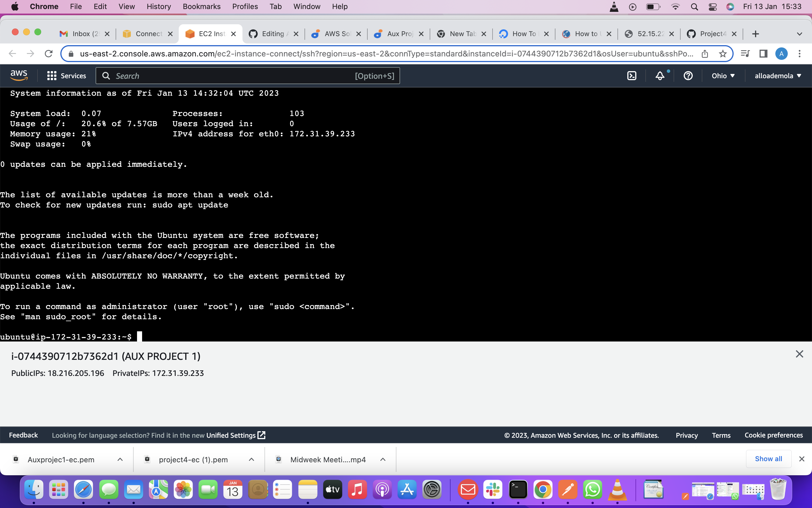
Task: Open Terms footer link
Action: 721,435
